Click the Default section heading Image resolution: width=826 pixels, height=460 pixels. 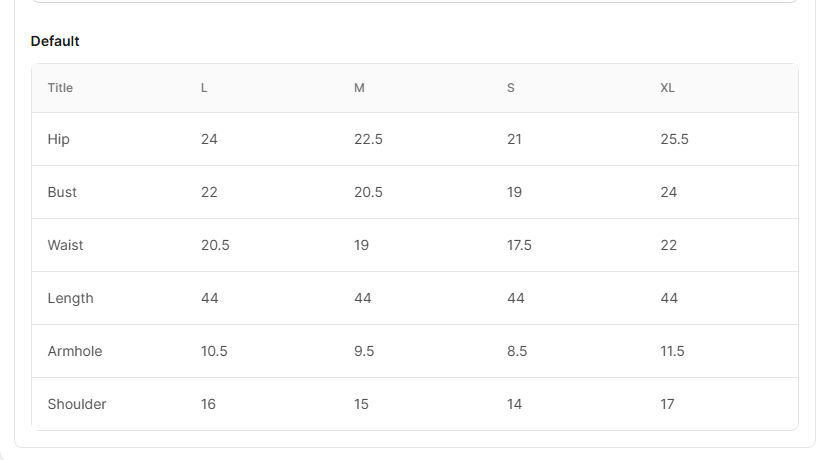click(55, 41)
